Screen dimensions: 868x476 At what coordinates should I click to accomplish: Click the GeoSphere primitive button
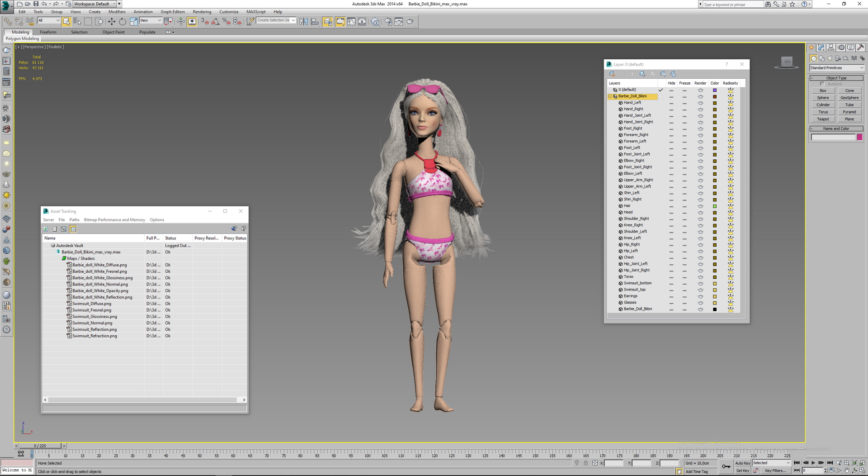pos(849,98)
